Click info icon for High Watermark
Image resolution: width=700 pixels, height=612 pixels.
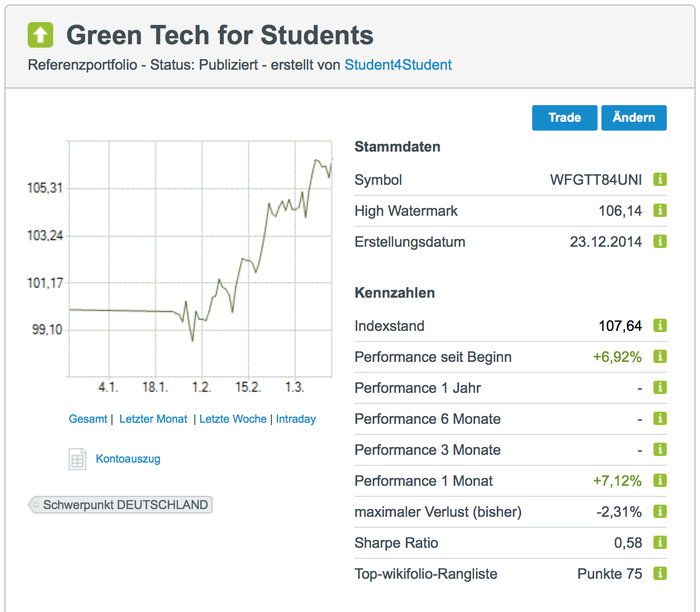tap(660, 210)
